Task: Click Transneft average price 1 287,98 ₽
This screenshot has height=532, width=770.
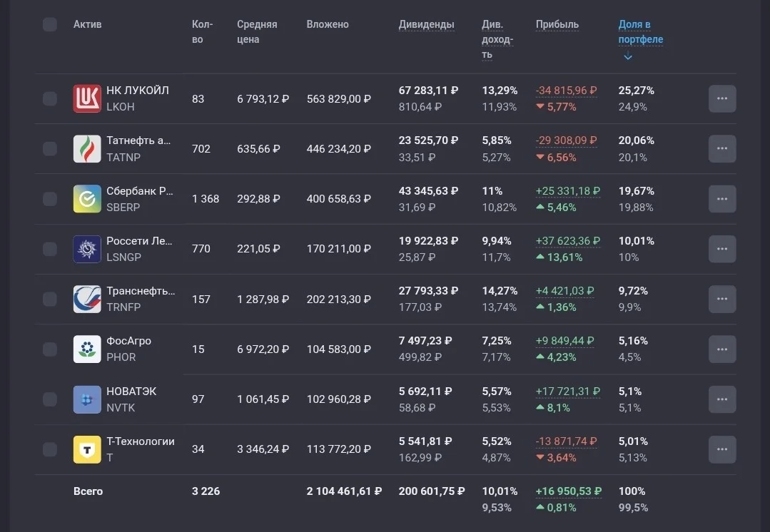Action: click(x=263, y=299)
